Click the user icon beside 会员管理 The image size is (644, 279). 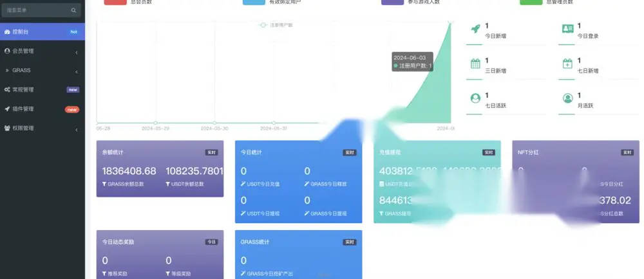click(7, 51)
